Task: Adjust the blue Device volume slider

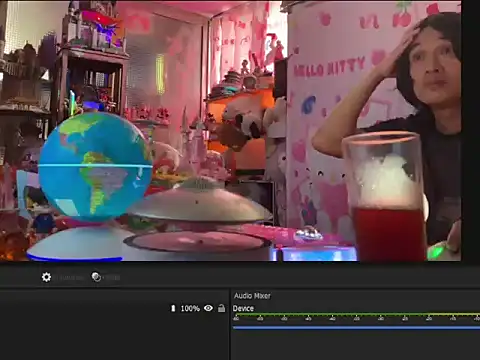Action: pyautogui.click(x=356, y=328)
